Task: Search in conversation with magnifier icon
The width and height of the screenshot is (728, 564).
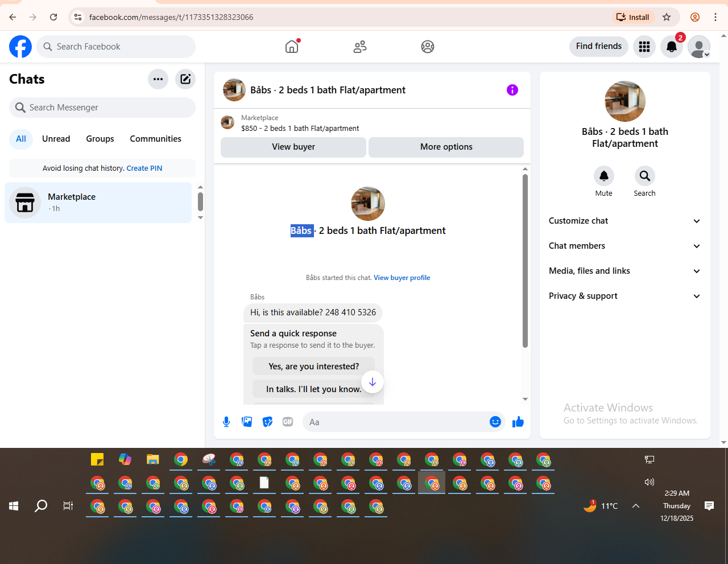Action: pos(645,176)
